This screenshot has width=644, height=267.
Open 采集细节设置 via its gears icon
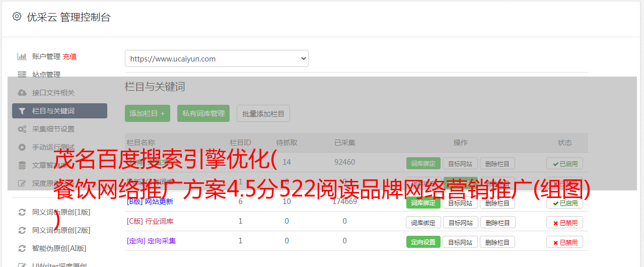click(22, 129)
